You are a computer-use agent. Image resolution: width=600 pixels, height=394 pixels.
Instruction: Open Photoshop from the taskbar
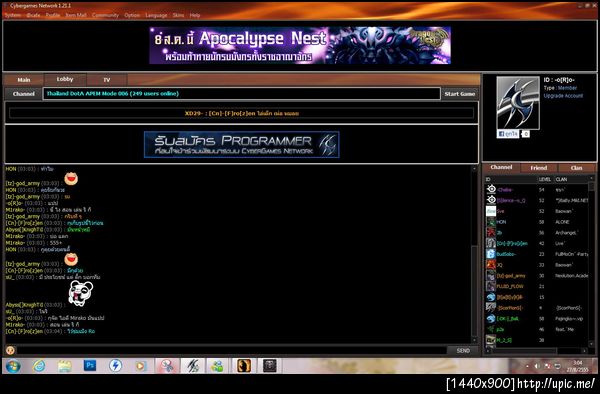[x=90, y=366]
